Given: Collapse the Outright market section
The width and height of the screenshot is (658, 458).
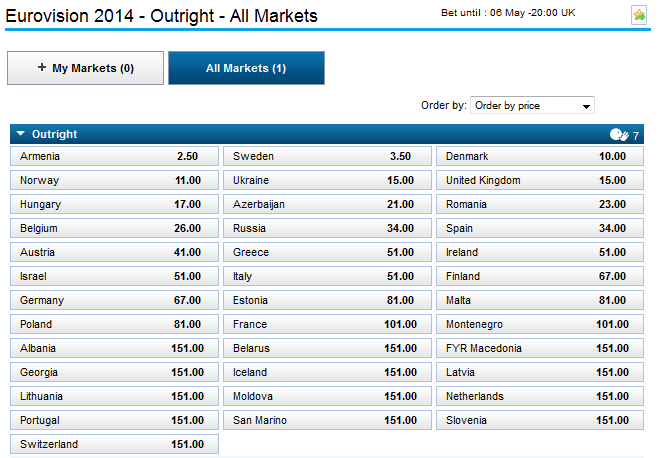Looking at the screenshot, I should 21,134.
